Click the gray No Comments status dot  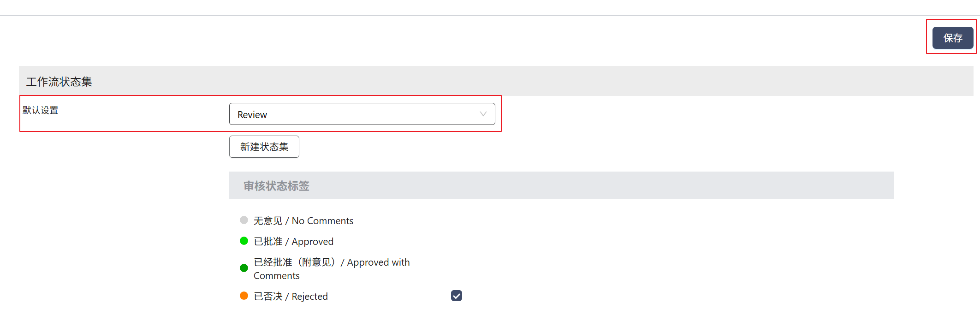coord(244,220)
